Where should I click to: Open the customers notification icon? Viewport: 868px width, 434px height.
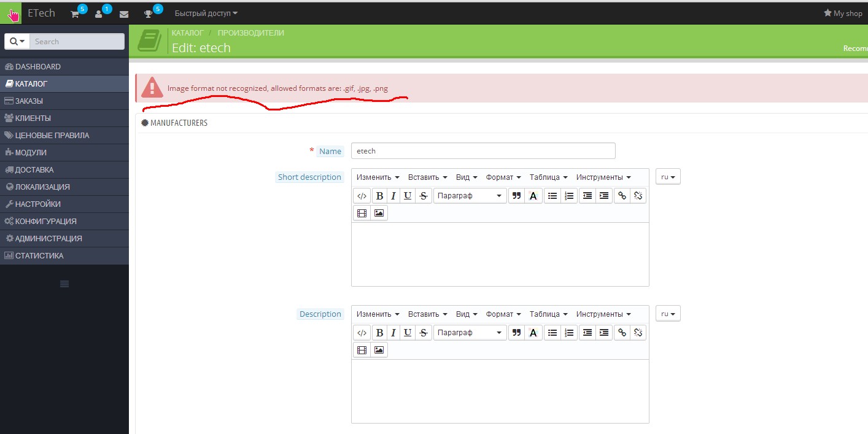[x=98, y=14]
